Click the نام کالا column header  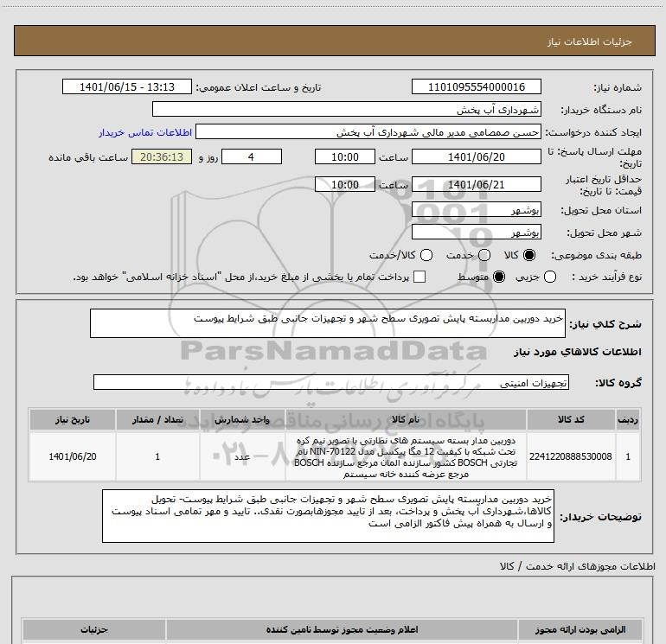(406, 420)
